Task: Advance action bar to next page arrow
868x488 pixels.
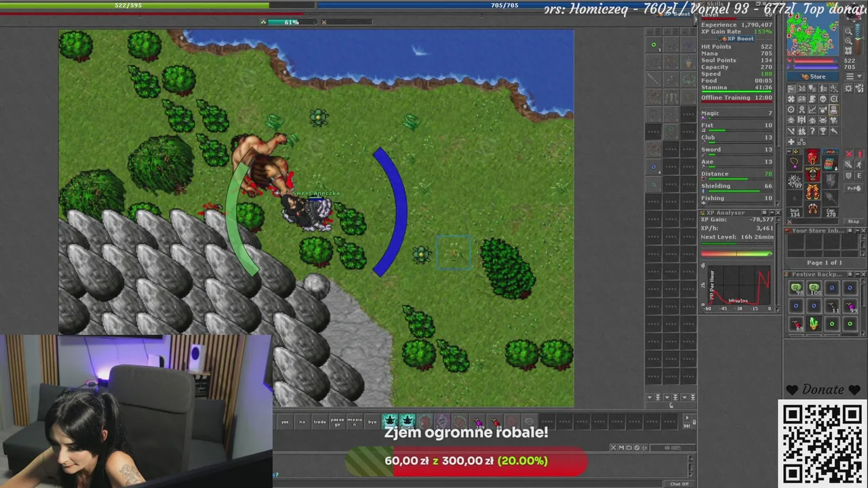Action: 687,418
